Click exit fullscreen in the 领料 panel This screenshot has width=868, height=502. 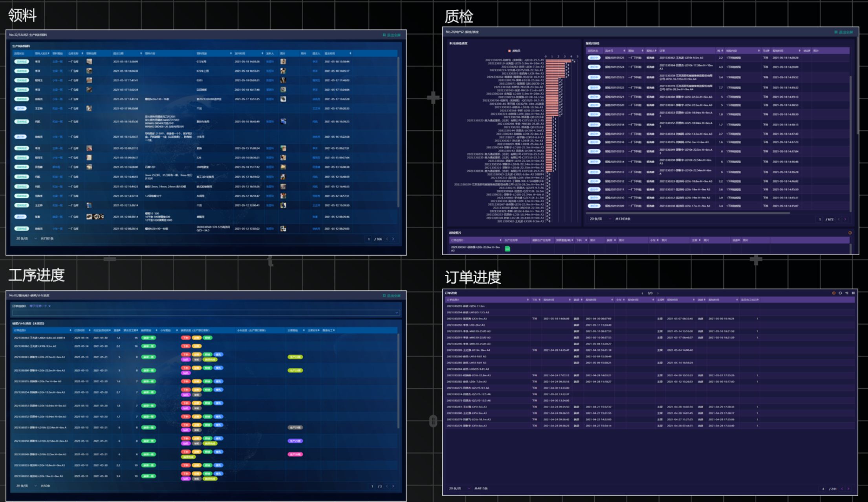point(392,35)
